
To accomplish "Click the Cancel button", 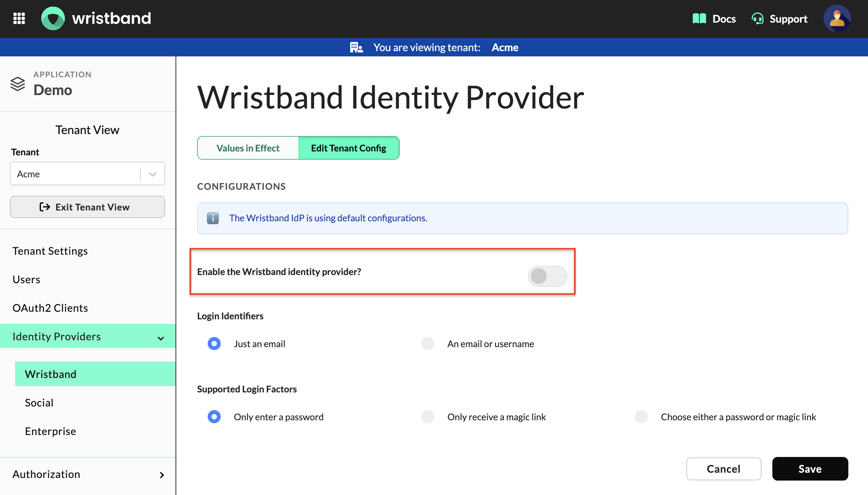I will [x=723, y=468].
